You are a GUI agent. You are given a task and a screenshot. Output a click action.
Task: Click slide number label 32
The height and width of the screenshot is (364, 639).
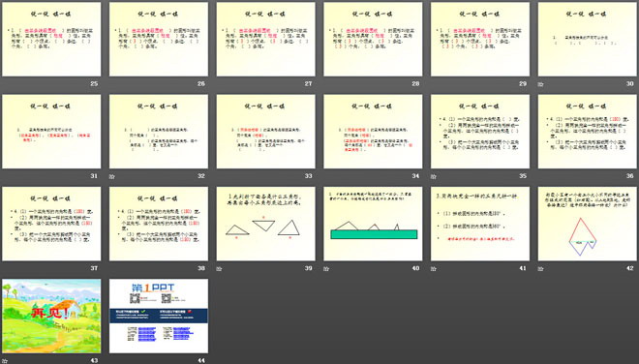(x=201, y=176)
